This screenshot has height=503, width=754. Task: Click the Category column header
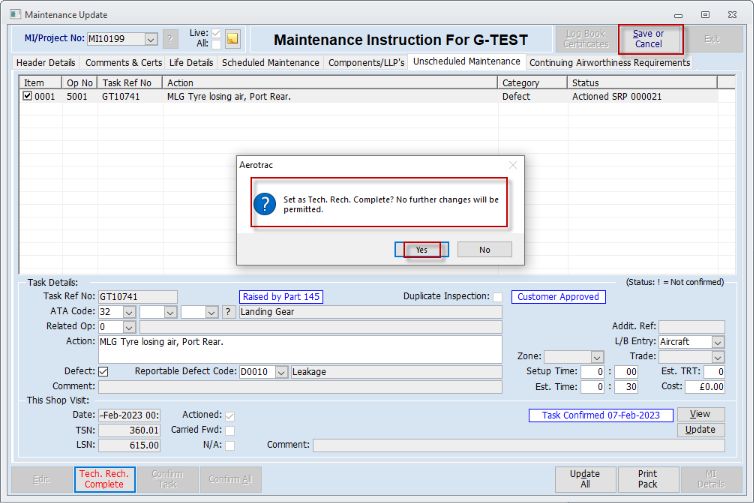[x=532, y=83]
